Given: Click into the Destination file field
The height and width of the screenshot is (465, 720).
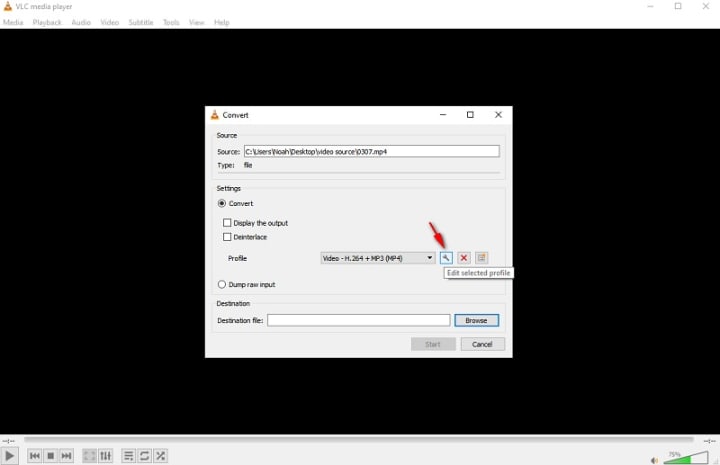Looking at the screenshot, I should 359,320.
